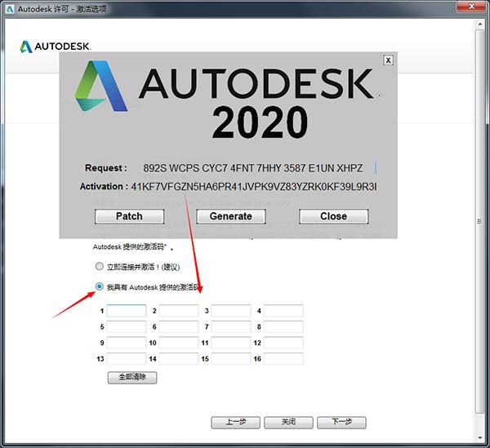Click the scroll up arrow of the scrollbar
Viewport: 490px width, 448px height.
[480, 24]
